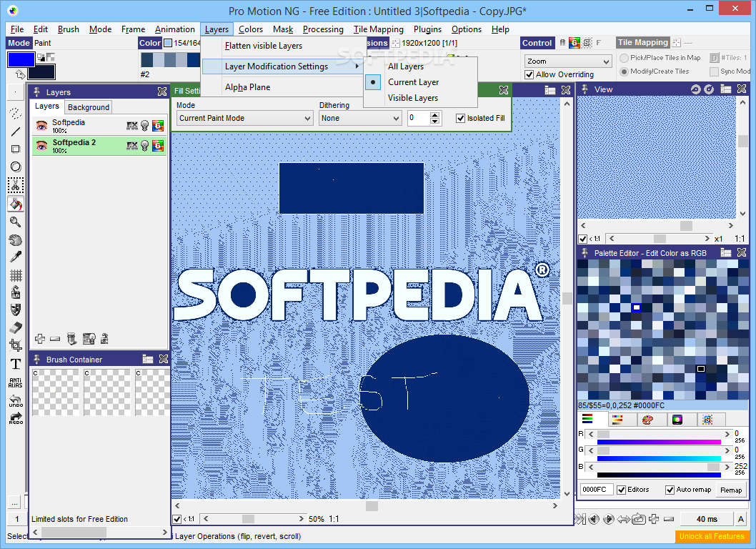The width and height of the screenshot is (756, 549).
Task: Click previous frame arrow in animation controls
Action: click(594, 519)
